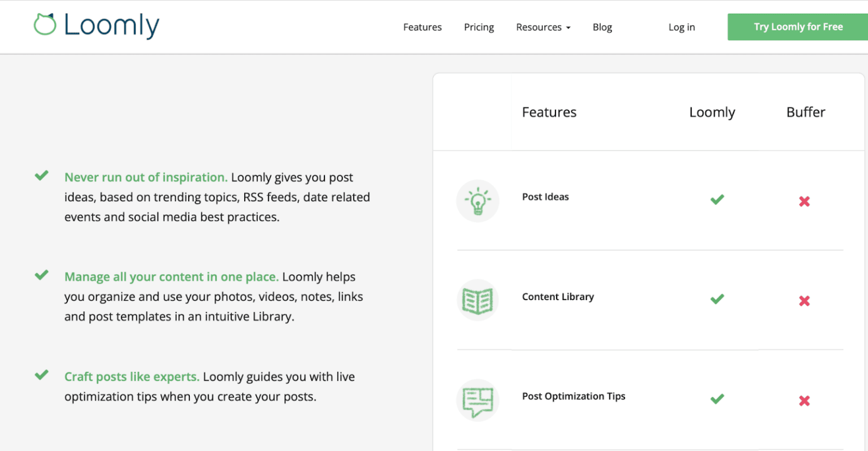The height and width of the screenshot is (451, 868).
Task: Click the Post Optimization Tips speech bubble icon
Action: pyautogui.click(x=478, y=400)
